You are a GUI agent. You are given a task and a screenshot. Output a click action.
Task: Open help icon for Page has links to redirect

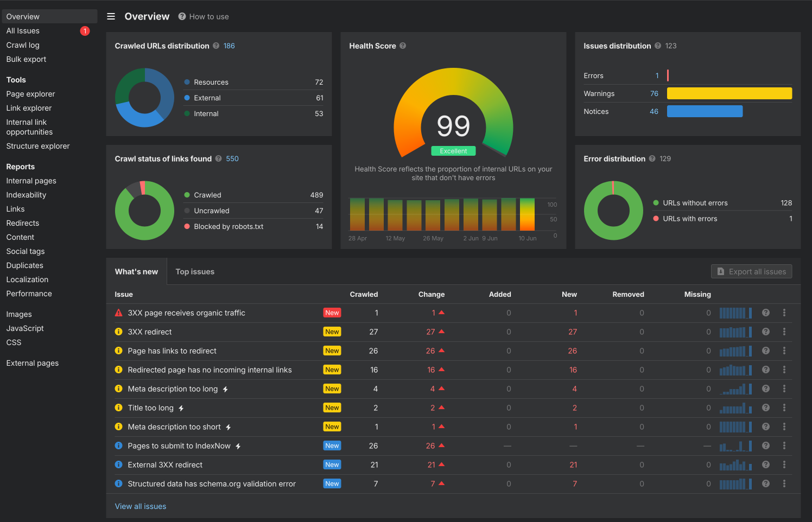[x=766, y=351]
